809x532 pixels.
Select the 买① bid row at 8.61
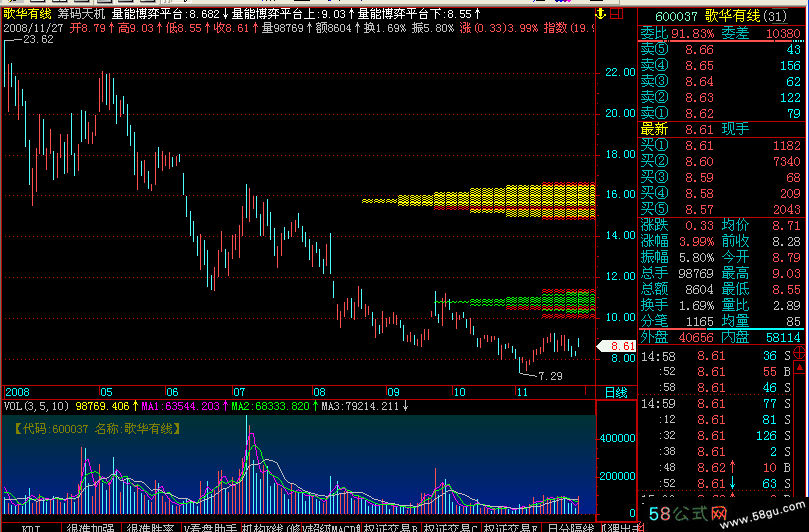coord(721,146)
